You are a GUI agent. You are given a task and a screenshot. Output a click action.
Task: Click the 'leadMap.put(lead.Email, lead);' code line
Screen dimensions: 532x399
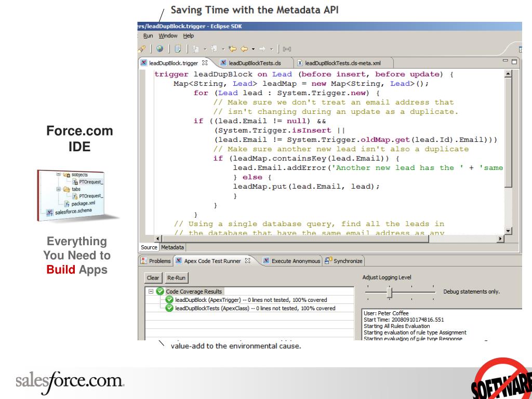306,187
